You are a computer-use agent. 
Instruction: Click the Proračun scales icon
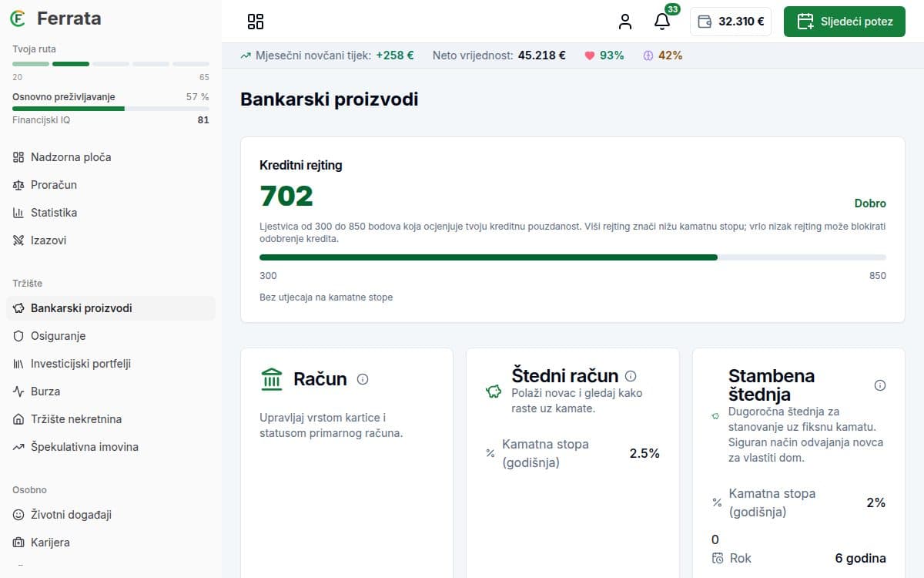tap(18, 185)
